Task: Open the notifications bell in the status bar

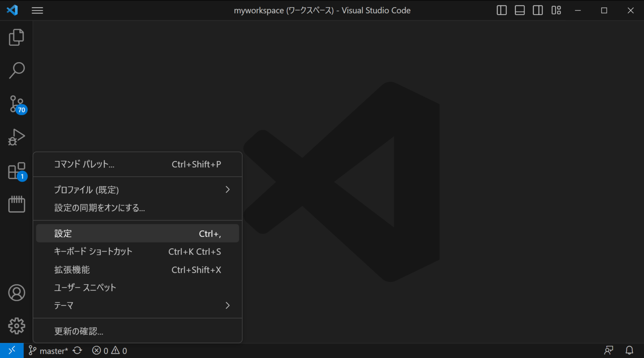Action: tap(629, 350)
